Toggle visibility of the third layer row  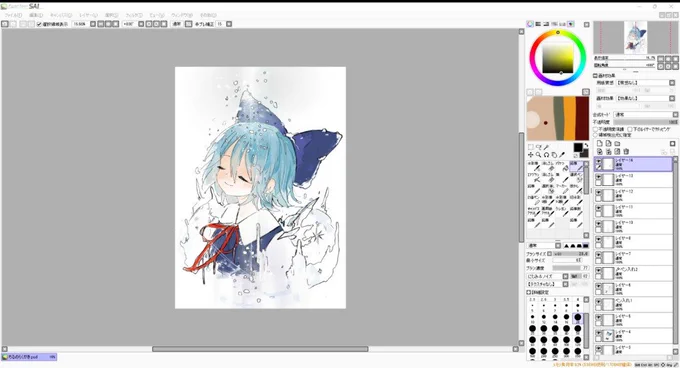(x=598, y=192)
